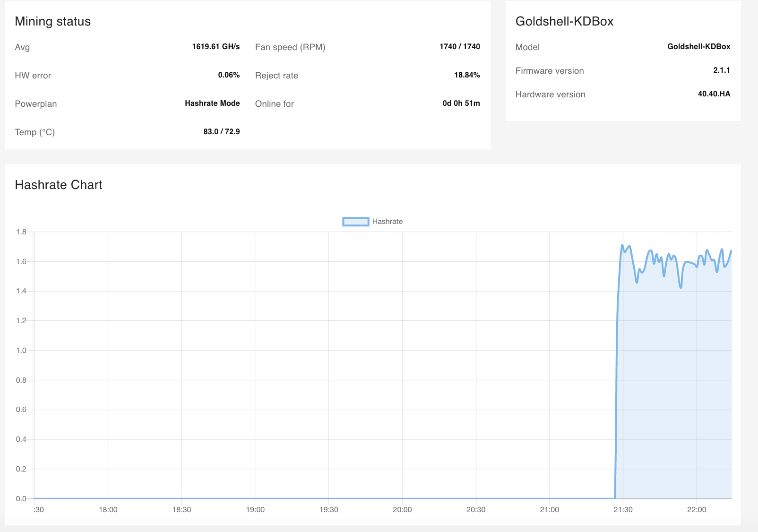758x532 pixels.
Task: Select the HW error value 0.06%
Action: 229,75
